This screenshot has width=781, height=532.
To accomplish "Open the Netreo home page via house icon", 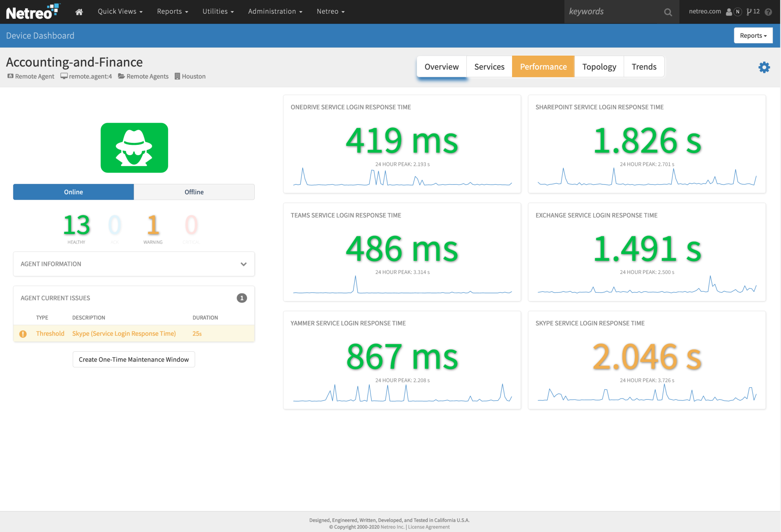I will coord(79,11).
